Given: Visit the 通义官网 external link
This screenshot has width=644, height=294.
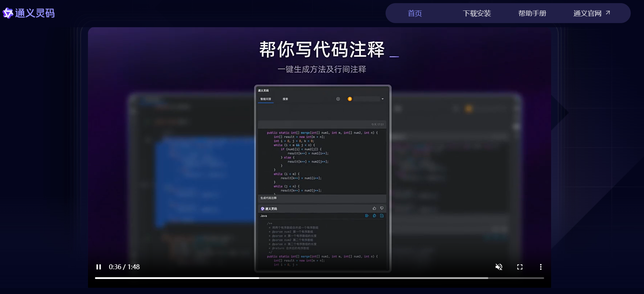Looking at the screenshot, I should click(592, 13).
